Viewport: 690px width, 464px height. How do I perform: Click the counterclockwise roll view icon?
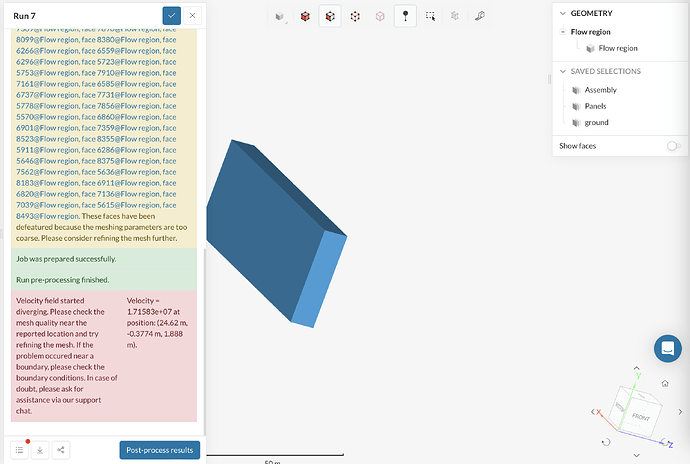pyautogui.click(x=606, y=442)
